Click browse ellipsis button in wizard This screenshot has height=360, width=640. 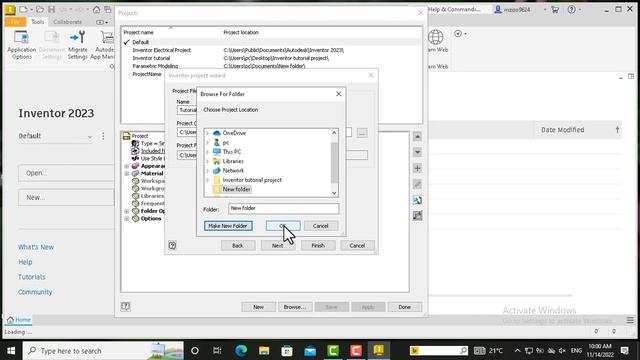[362, 133]
